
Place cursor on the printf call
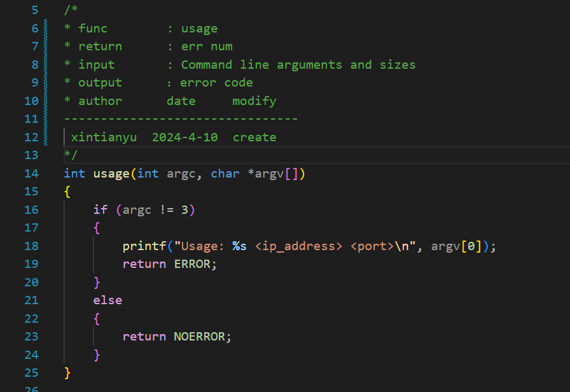(144, 246)
